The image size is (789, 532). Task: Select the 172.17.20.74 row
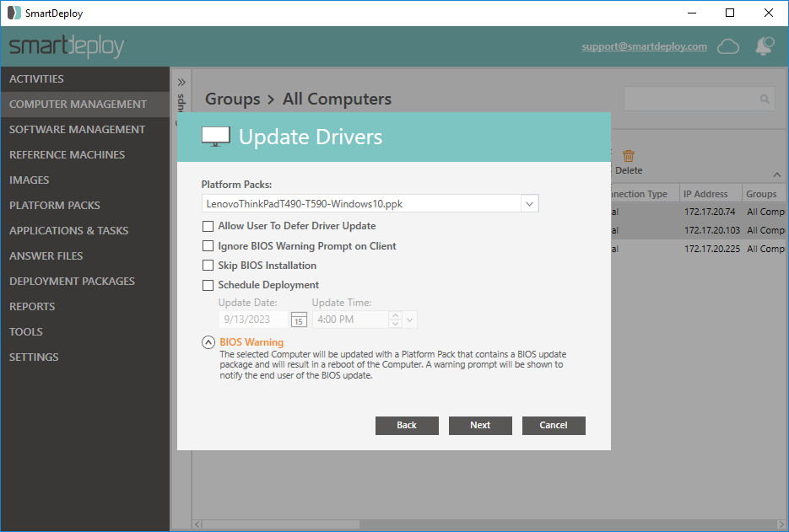click(x=698, y=212)
